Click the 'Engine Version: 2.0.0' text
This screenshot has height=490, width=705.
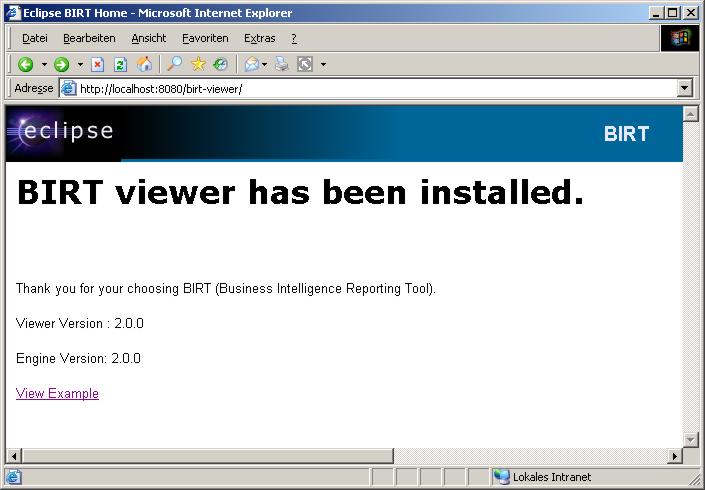[x=78, y=359]
